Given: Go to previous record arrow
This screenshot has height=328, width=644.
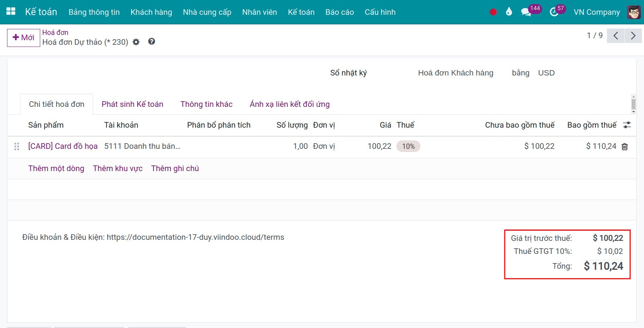Looking at the screenshot, I should click(616, 36).
